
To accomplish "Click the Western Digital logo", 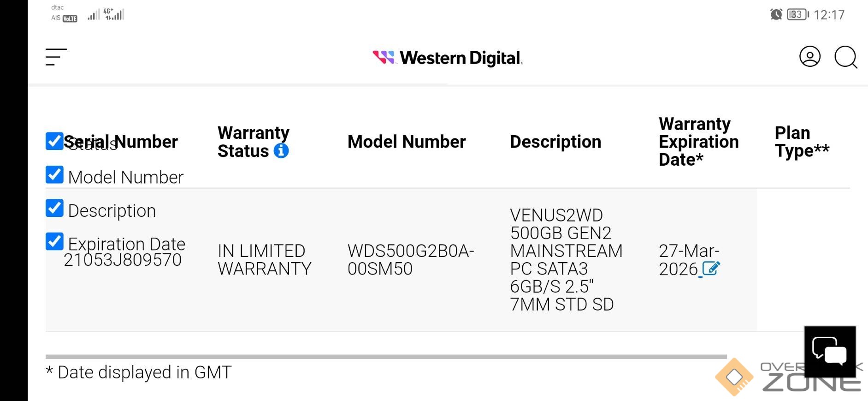I will (x=448, y=58).
